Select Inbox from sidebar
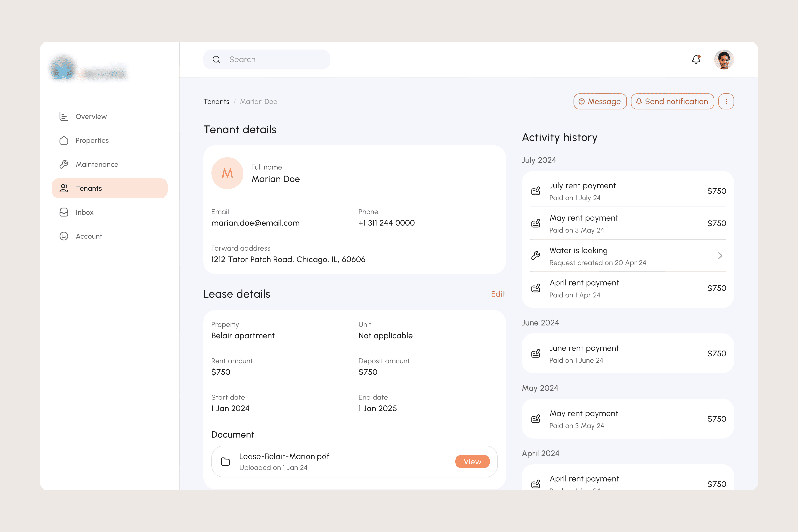The image size is (798, 532). click(x=84, y=212)
